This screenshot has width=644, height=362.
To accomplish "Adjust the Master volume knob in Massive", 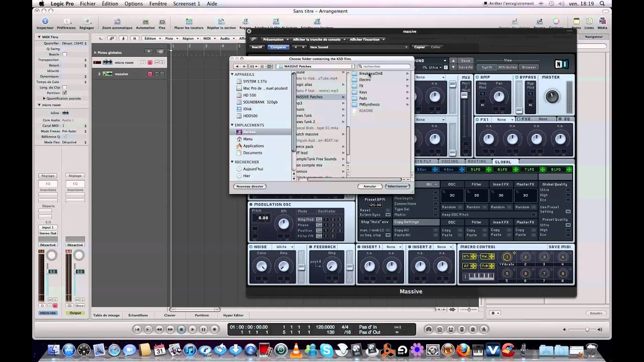I will [552, 97].
